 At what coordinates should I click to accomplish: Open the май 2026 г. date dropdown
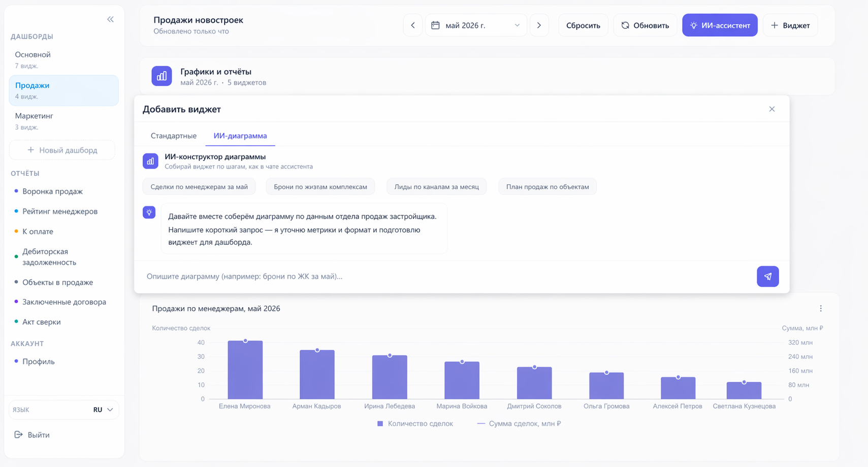coord(475,25)
